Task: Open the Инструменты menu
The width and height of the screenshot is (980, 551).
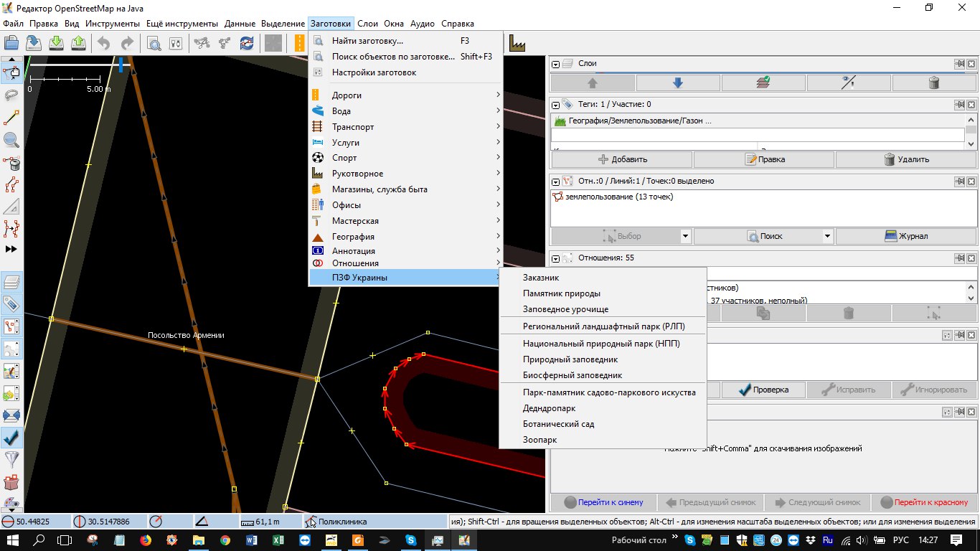Action: pyautogui.click(x=112, y=24)
